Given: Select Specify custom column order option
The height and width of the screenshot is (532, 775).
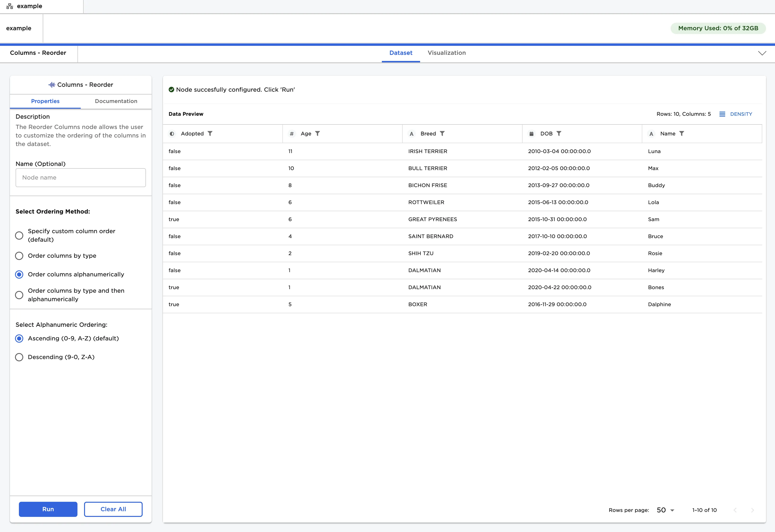Looking at the screenshot, I should tap(19, 236).
